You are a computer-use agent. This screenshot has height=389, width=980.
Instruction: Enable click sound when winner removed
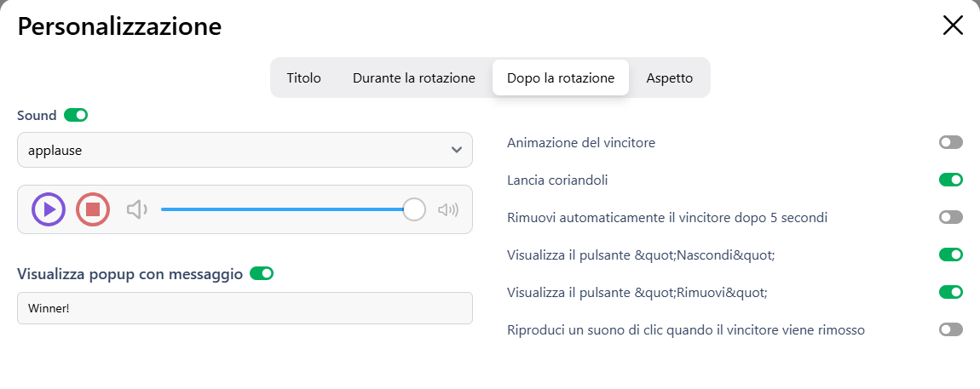[950, 329]
